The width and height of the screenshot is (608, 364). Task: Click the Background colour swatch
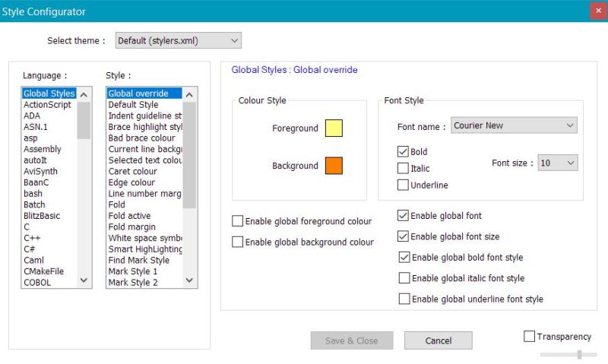pyautogui.click(x=334, y=166)
